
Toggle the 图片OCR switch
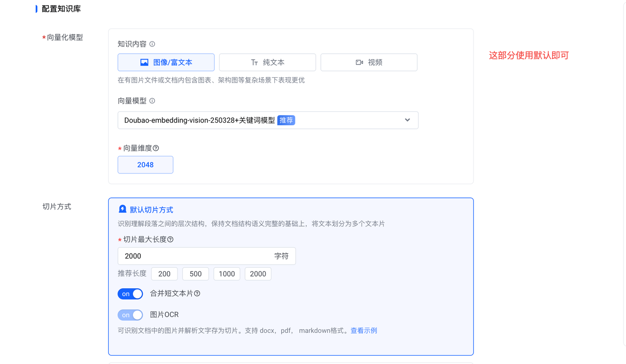tap(130, 315)
